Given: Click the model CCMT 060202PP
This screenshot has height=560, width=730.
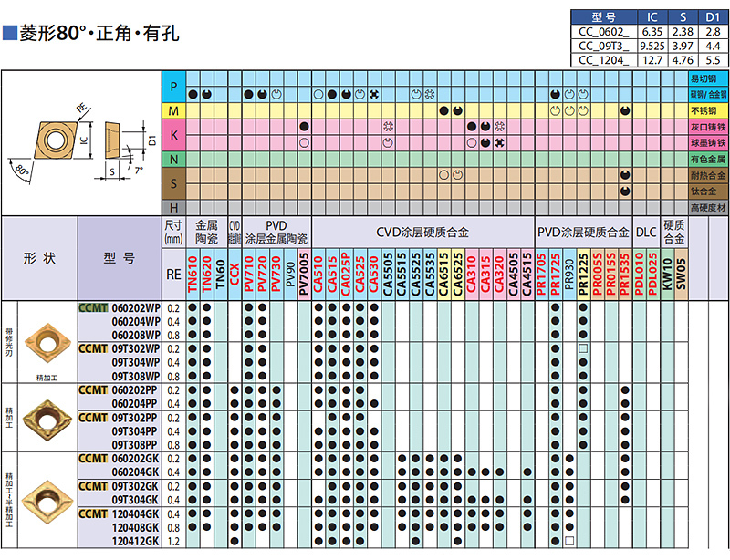Looking at the screenshot, I should click(119, 390).
